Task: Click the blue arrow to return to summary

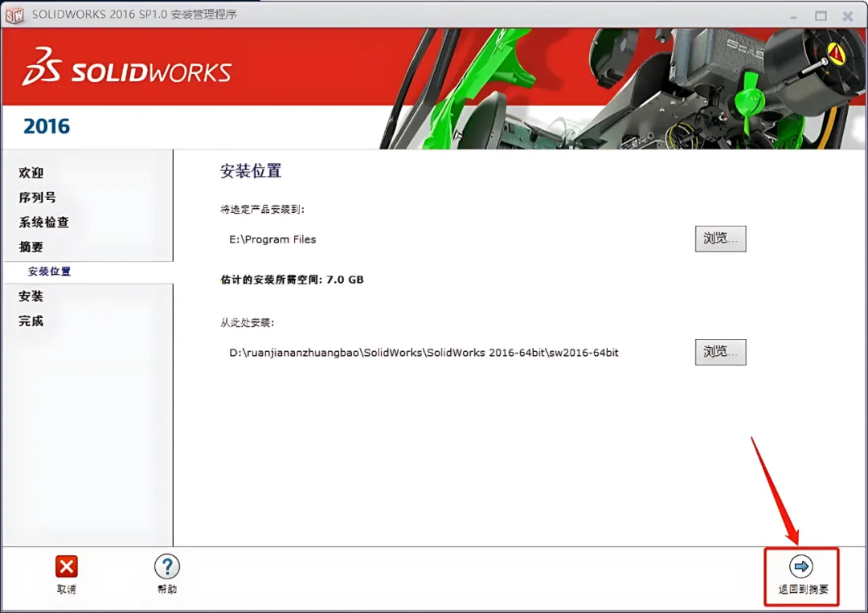Action: click(801, 566)
